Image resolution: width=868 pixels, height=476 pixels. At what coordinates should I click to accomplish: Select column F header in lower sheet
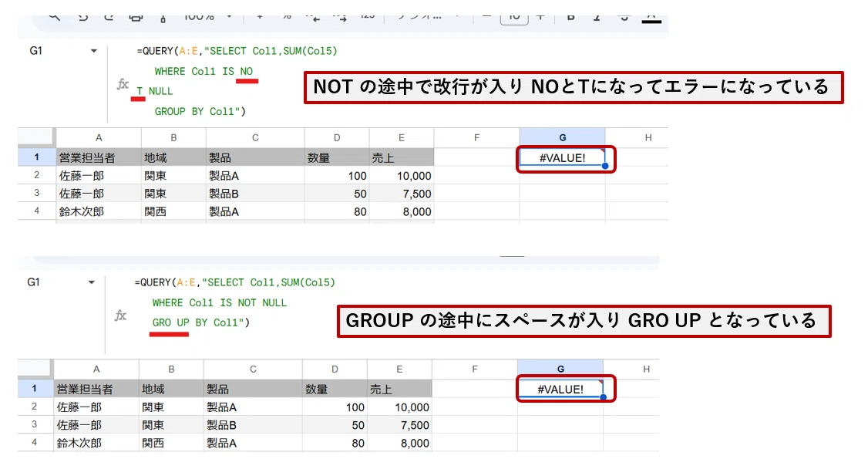[x=474, y=370]
